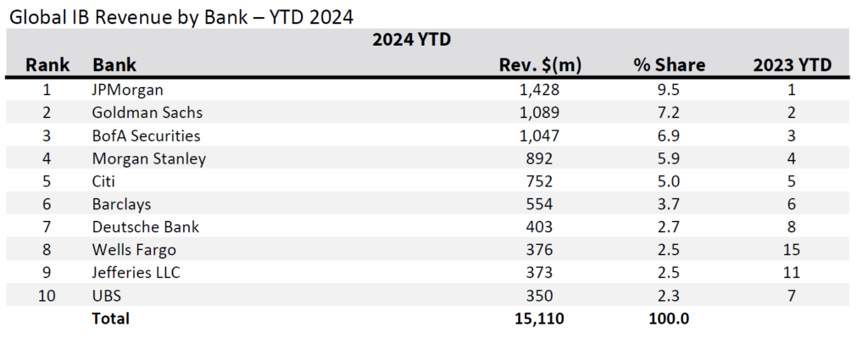Click the "BofA Securities" bank name
The width and height of the screenshot is (868, 344).
tap(146, 136)
